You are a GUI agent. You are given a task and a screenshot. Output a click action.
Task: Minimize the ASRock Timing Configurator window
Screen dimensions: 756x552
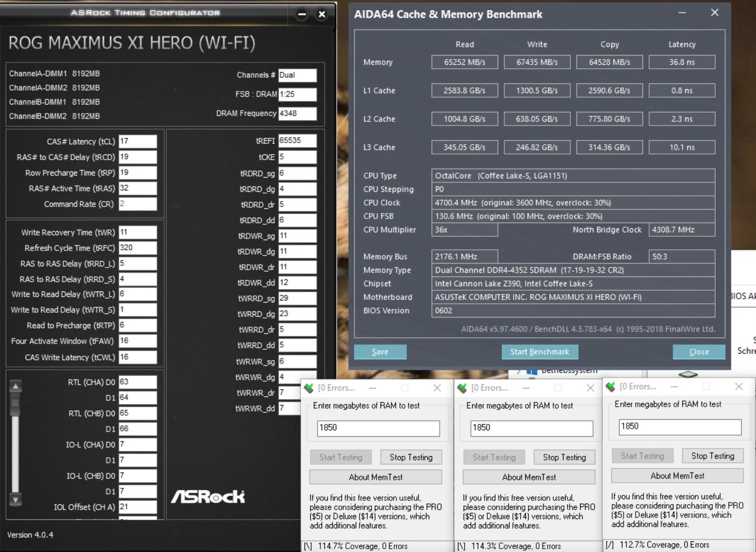(x=302, y=15)
